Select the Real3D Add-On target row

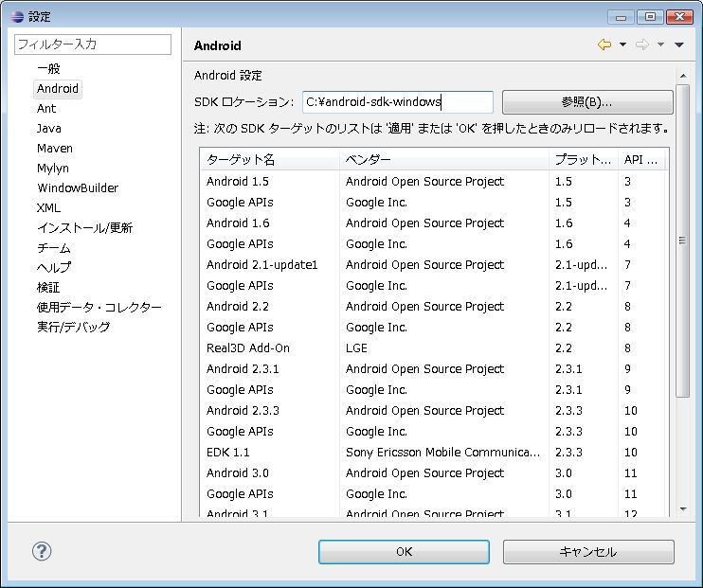tap(434, 348)
